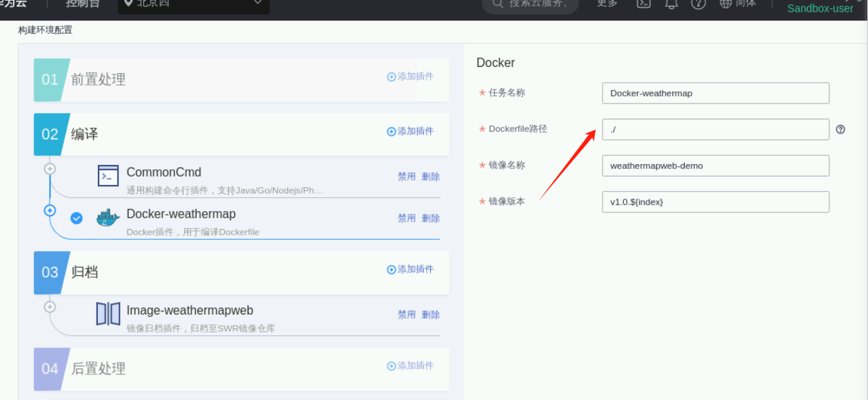Select the CommonCmd plugin name
868x400 pixels.
(164, 172)
